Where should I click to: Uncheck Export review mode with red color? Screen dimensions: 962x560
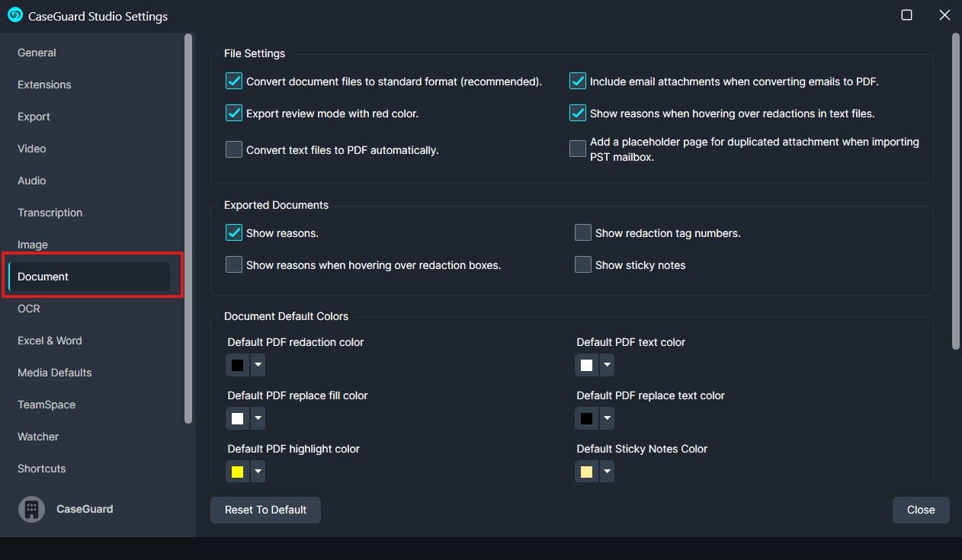[234, 114]
